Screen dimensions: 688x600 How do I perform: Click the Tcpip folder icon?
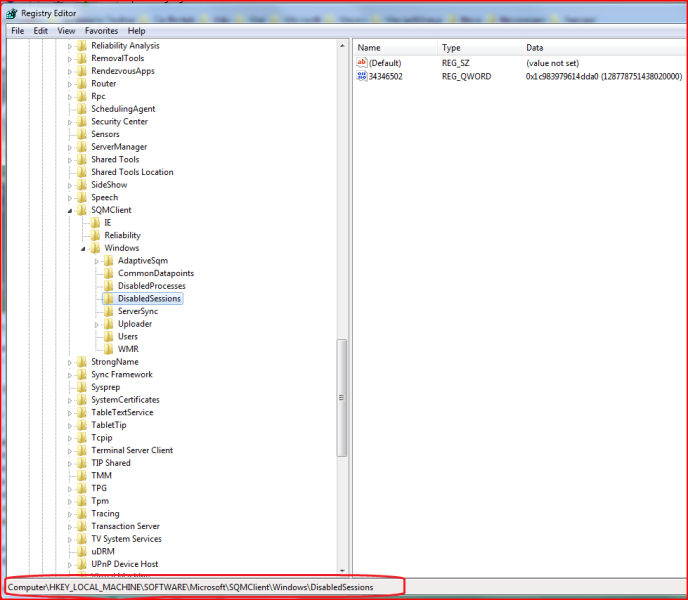(82, 438)
